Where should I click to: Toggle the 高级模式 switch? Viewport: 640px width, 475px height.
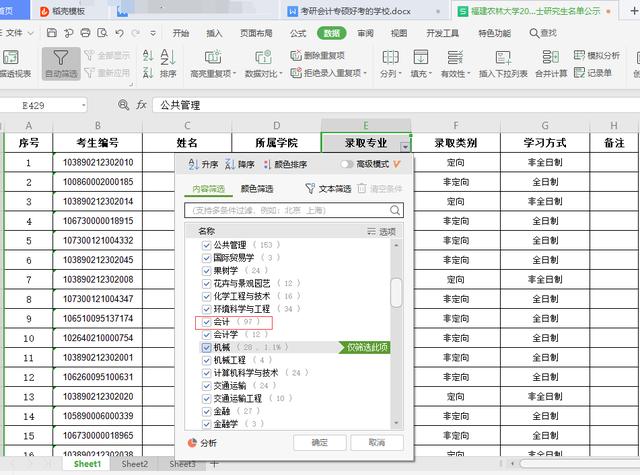coord(347,164)
